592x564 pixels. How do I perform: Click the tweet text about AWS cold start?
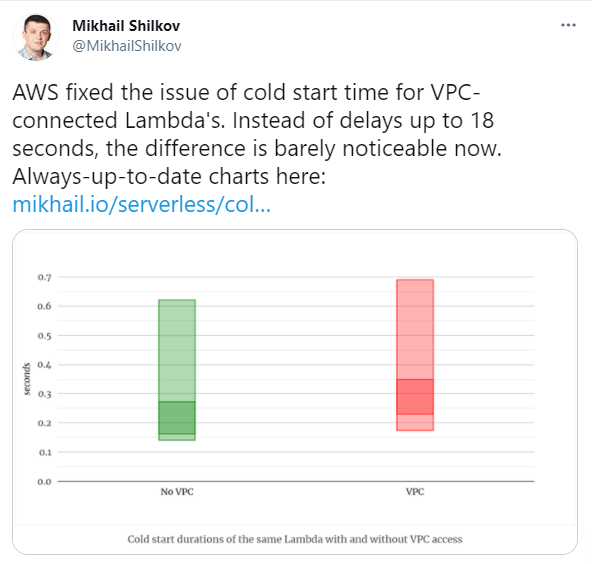257,134
